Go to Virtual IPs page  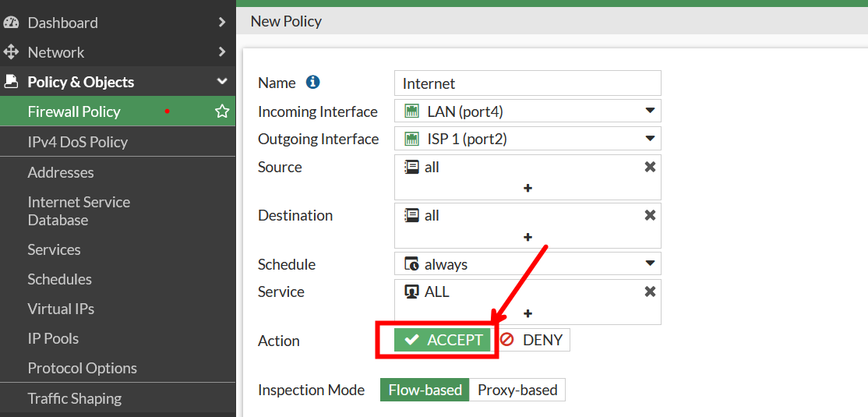point(61,309)
